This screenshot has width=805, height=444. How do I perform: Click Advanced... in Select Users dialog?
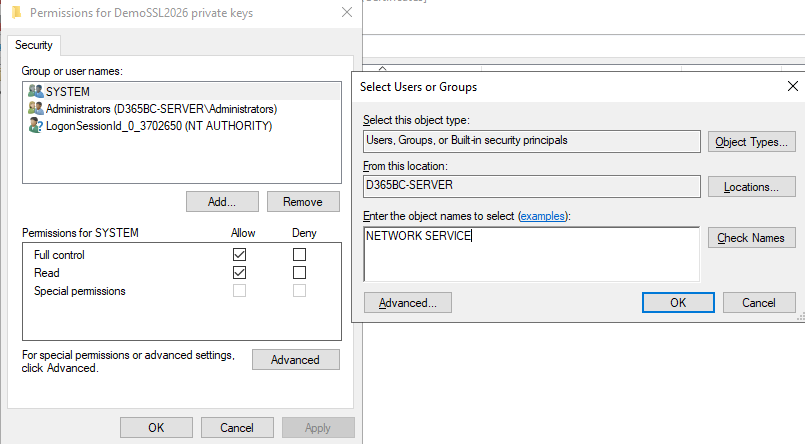(x=408, y=303)
